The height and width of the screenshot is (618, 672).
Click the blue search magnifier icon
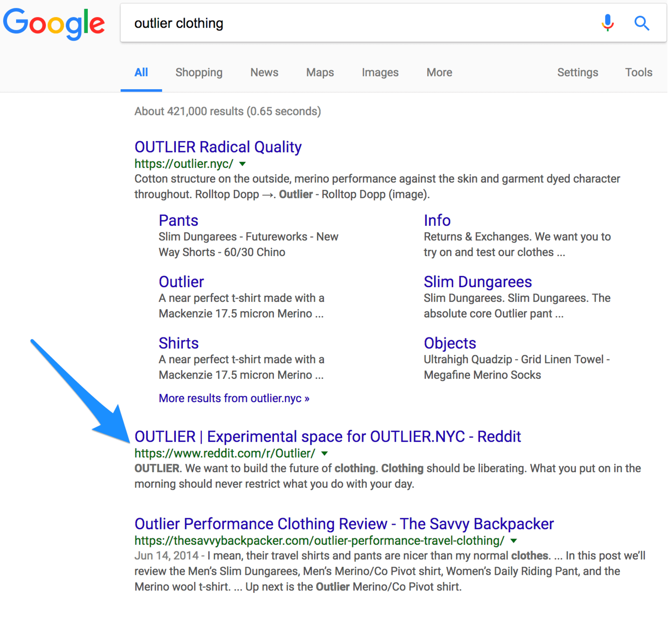click(642, 23)
